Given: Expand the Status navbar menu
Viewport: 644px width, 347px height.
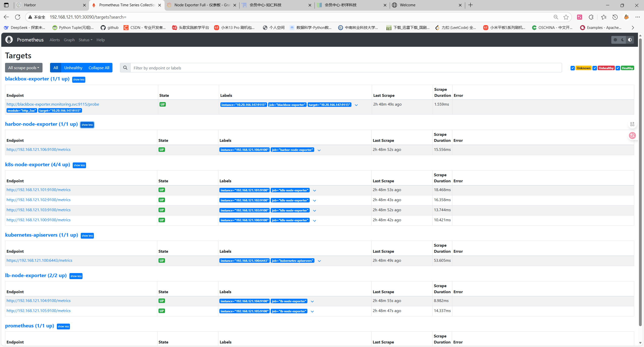Looking at the screenshot, I should point(85,40).
